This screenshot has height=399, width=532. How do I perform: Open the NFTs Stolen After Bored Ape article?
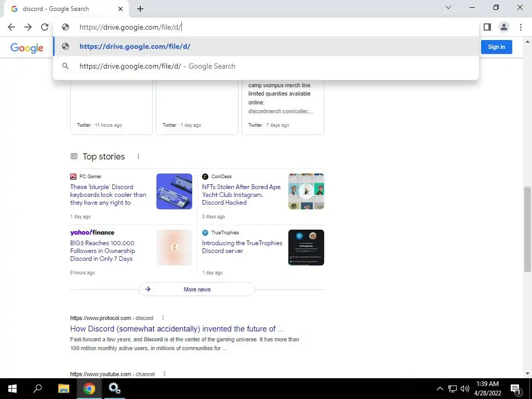(241, 195)
